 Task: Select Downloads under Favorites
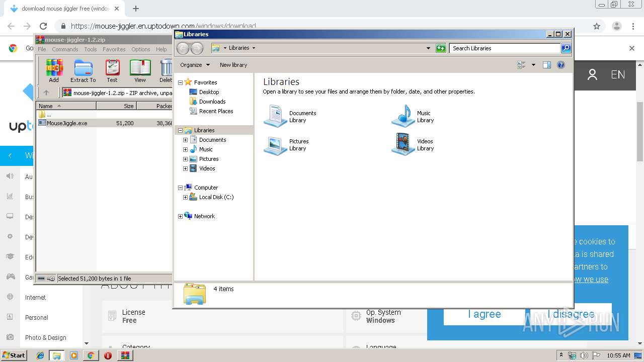point(212,102)
